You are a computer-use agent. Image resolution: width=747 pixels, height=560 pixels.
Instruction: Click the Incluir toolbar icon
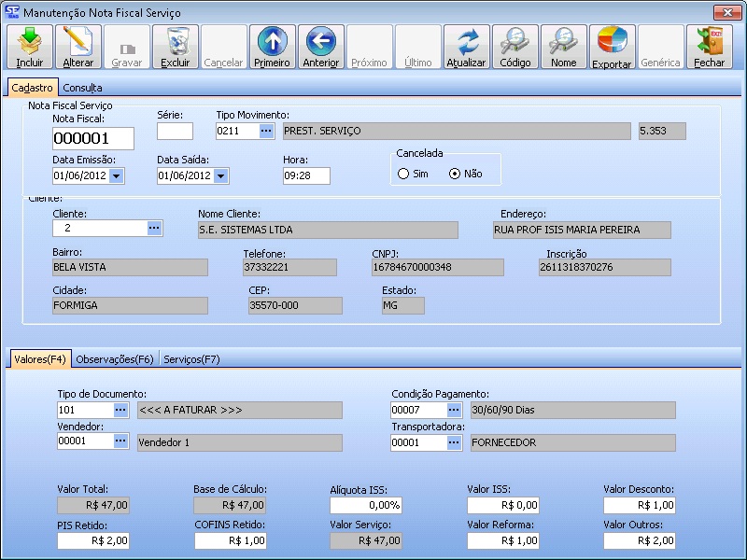coord(30,46)
